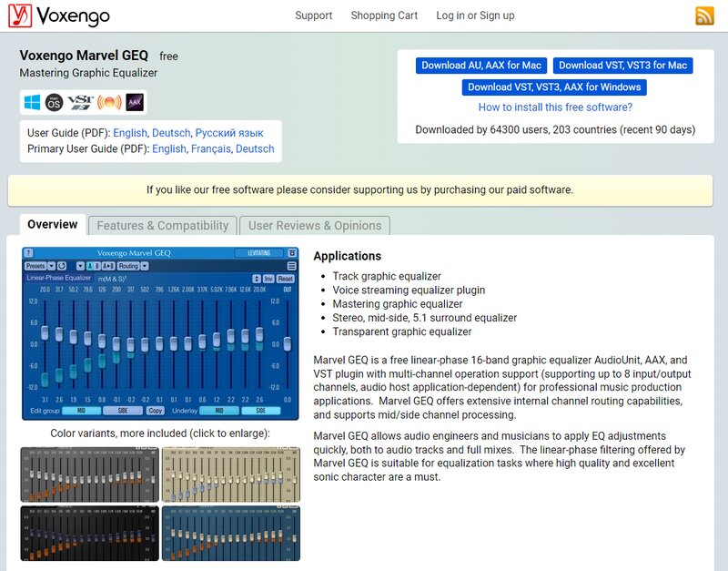
Task: Select SIDE in the Edit group
Action: (x=123, y=411)
